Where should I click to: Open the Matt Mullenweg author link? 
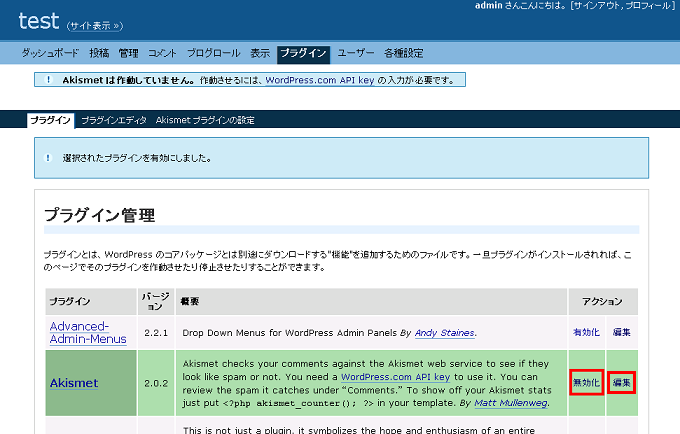pyautogui.click(x=511, y=403)
